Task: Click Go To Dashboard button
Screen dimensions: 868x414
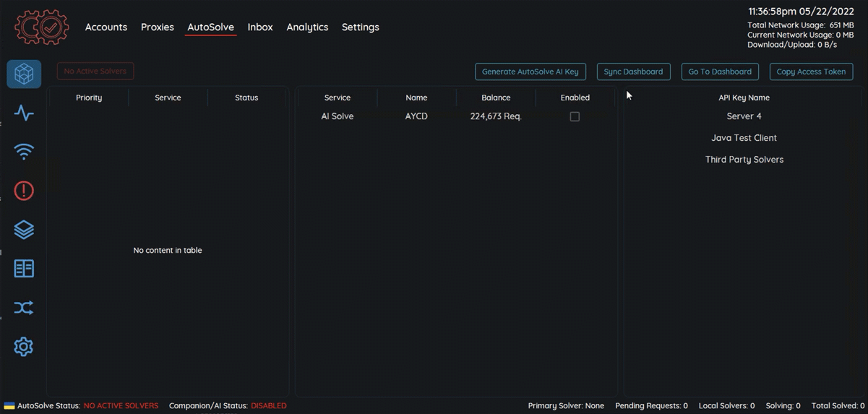Action: (x=720, y=72)
